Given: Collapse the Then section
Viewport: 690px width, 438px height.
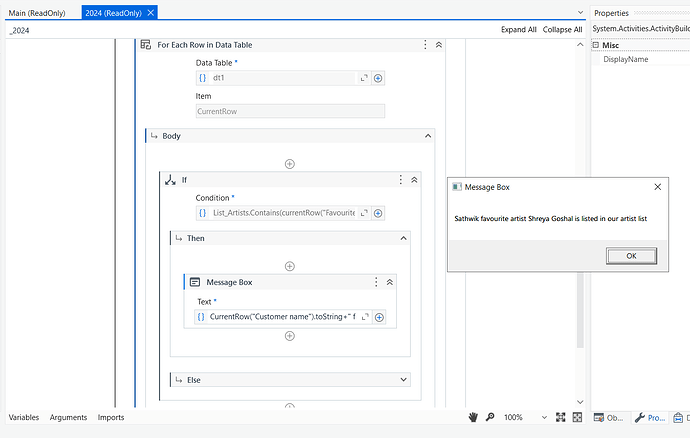Looking at the screenshot, I should pyautogui.click(x=404, y=238).
